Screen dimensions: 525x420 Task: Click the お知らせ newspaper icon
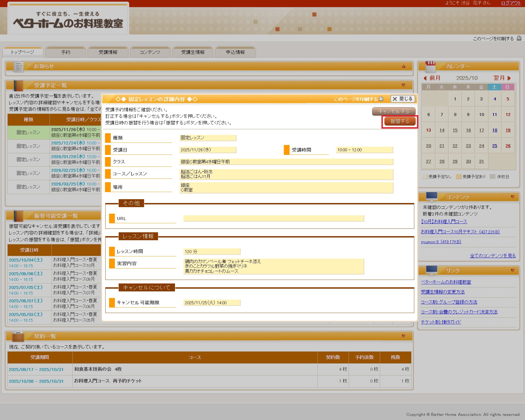(x=19, y=67)
